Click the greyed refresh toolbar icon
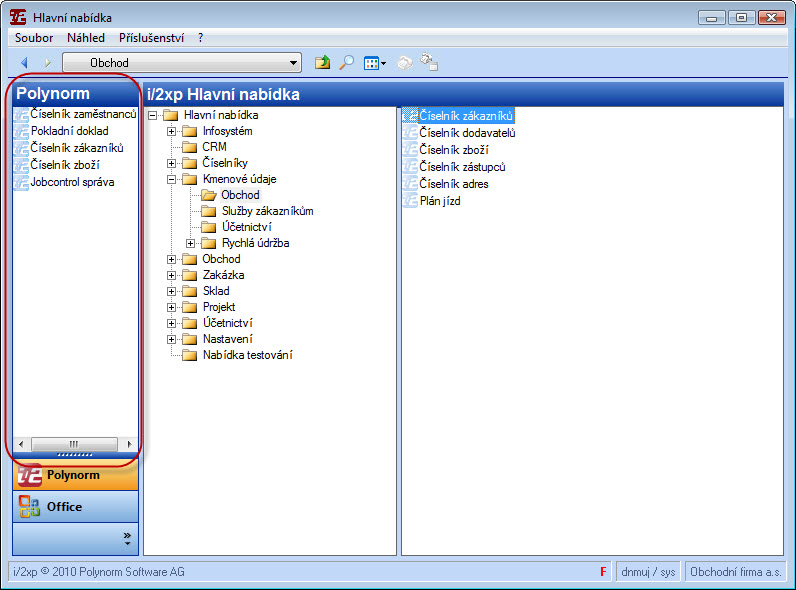 point(405,63)
